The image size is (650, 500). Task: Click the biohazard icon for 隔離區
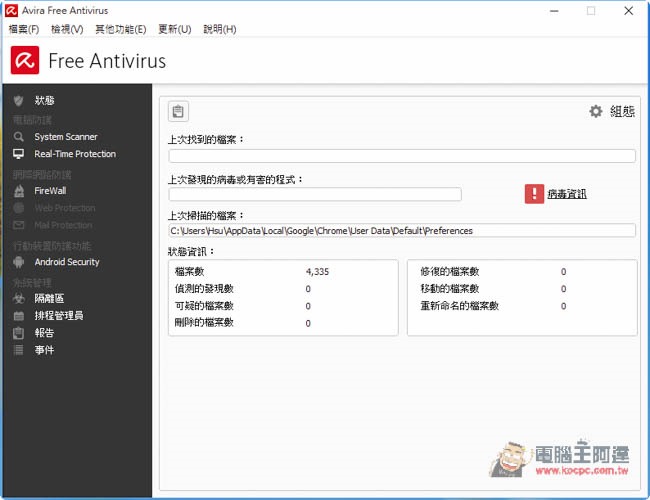pyautogui.click(x=19, y=299)
